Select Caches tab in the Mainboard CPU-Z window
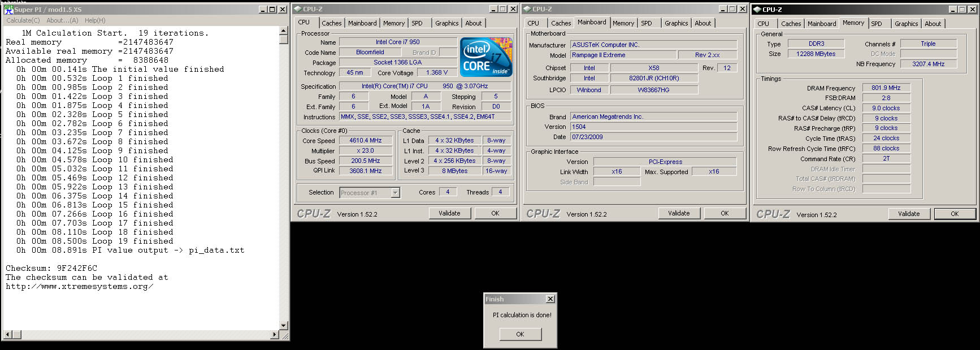This screenshot has height=350, width=980. (561, 23)
